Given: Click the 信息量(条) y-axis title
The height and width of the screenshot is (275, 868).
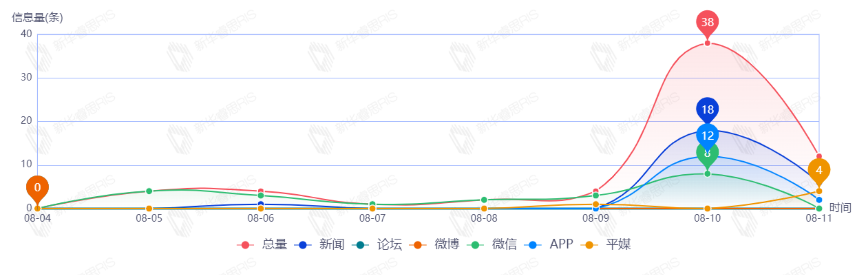Looking at the screenshot, I should (37, 17).
